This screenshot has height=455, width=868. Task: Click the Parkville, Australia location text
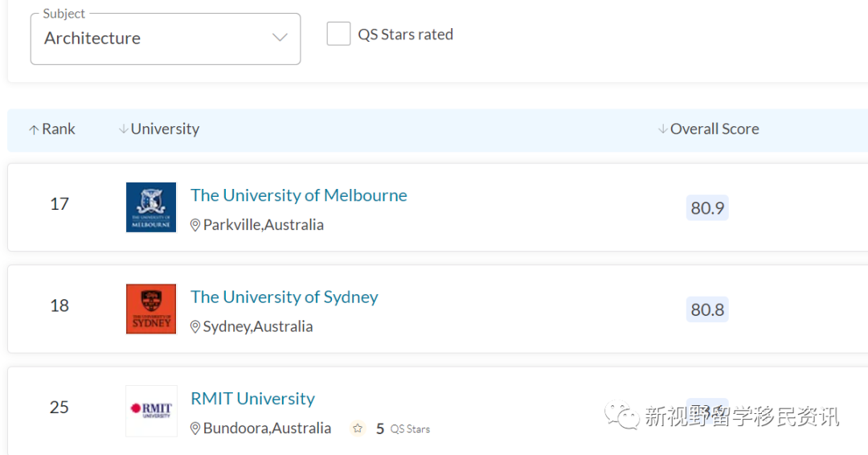click(264, 225)
